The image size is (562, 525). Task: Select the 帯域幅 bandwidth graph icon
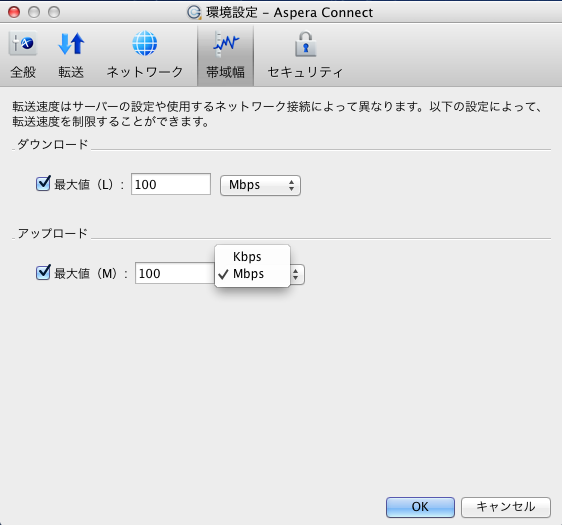225,44
